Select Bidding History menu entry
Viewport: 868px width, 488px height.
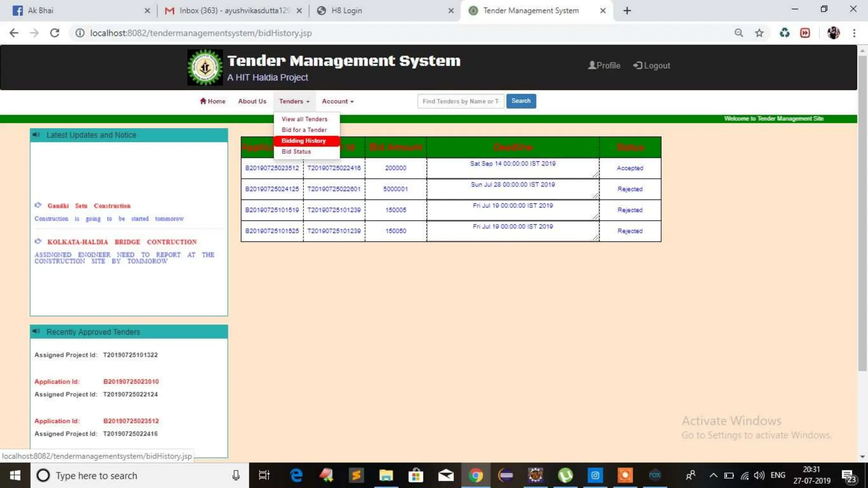pyautogui.click(x=303, y=141)
